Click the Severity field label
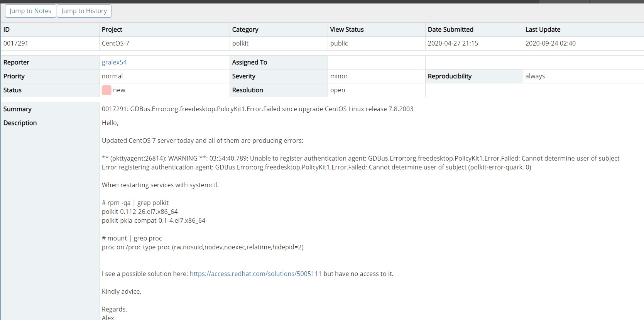 coord(243,76)
